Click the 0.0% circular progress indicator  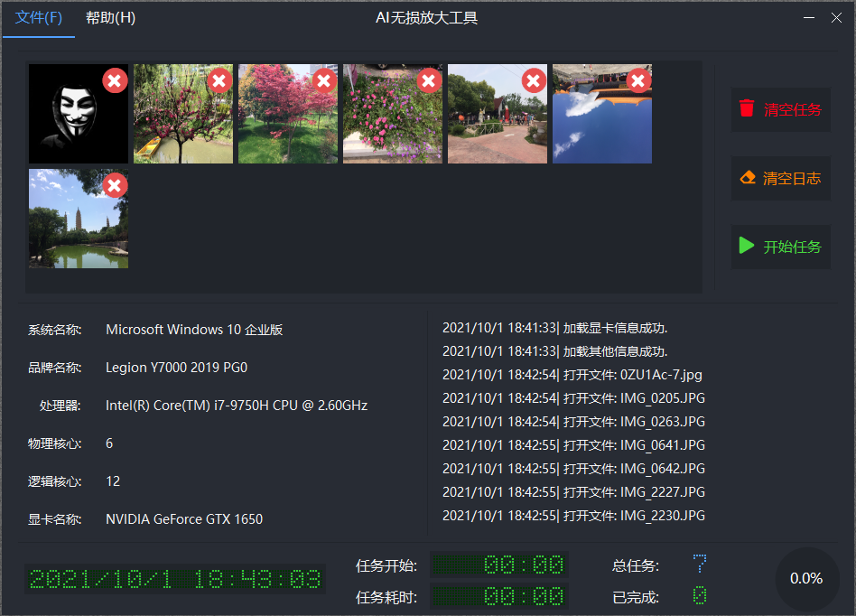pos(806,579)
